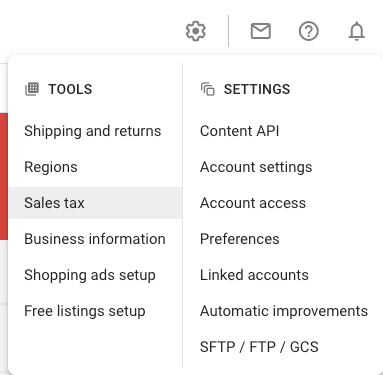Open Free listings setup
Screen dimensions: 383x375
tap(85, 311)
